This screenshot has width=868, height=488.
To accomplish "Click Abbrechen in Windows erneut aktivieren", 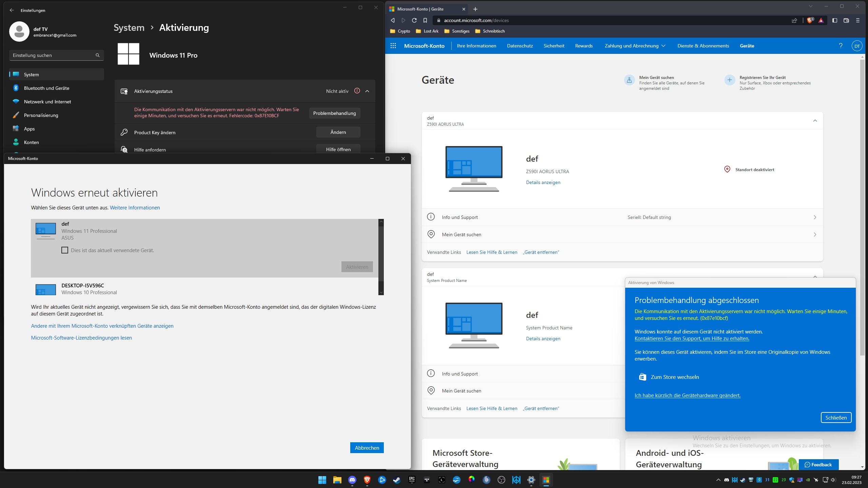I will click(367, 448).
